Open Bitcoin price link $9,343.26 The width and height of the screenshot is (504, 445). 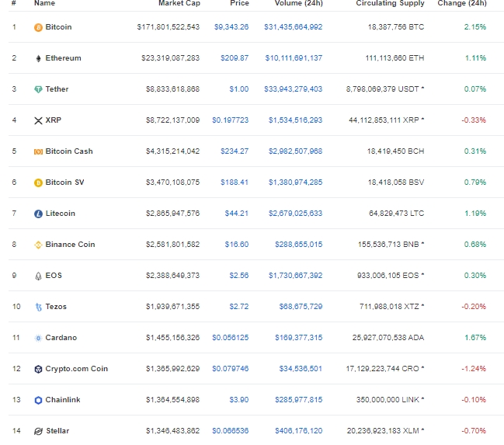click(231, 27)
